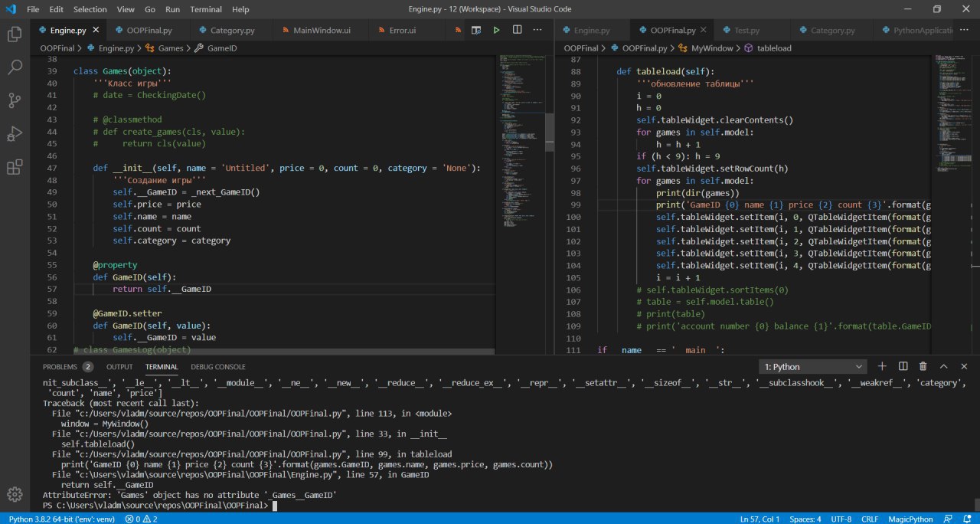The image size is (980, 524).
Task: Click the errors and warnings count in status bar
Action: (142, 519)
